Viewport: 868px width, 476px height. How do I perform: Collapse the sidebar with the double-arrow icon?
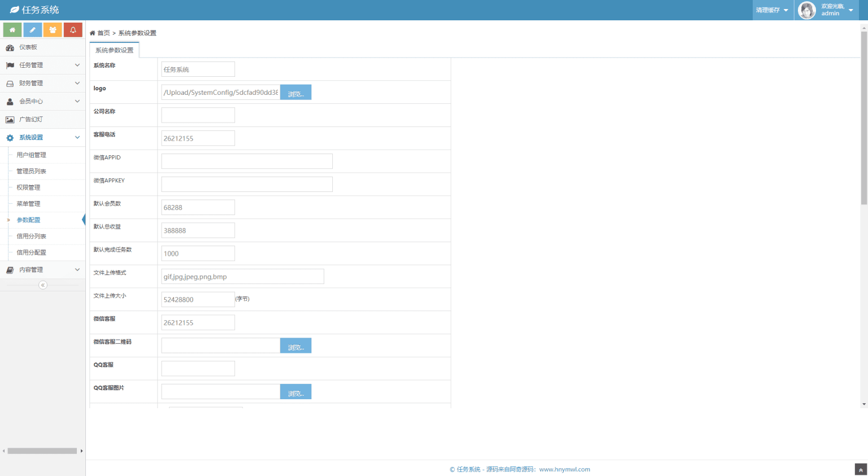43,285
